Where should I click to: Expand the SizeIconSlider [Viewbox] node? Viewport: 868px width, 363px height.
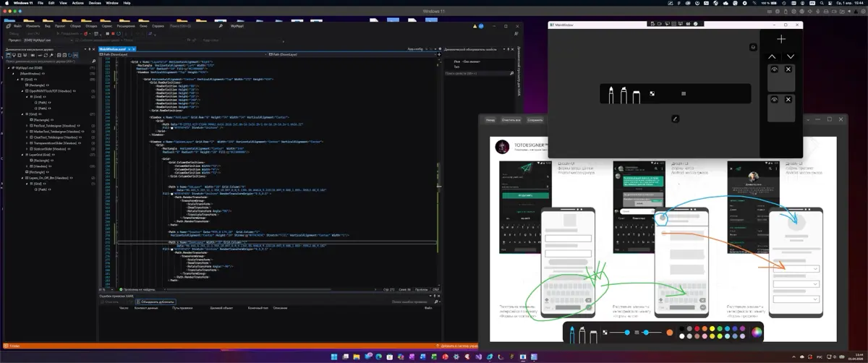pyautogui.click(x=27, y=148)
